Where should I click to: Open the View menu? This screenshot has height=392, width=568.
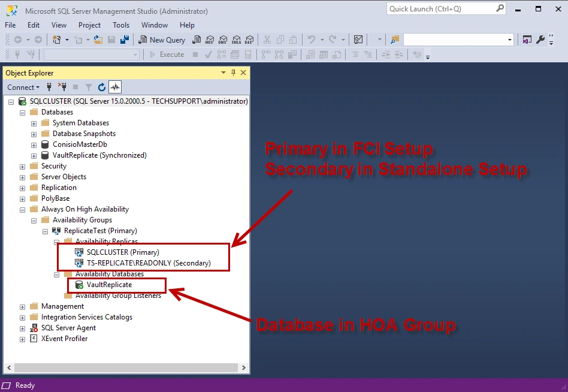[59, 25]
